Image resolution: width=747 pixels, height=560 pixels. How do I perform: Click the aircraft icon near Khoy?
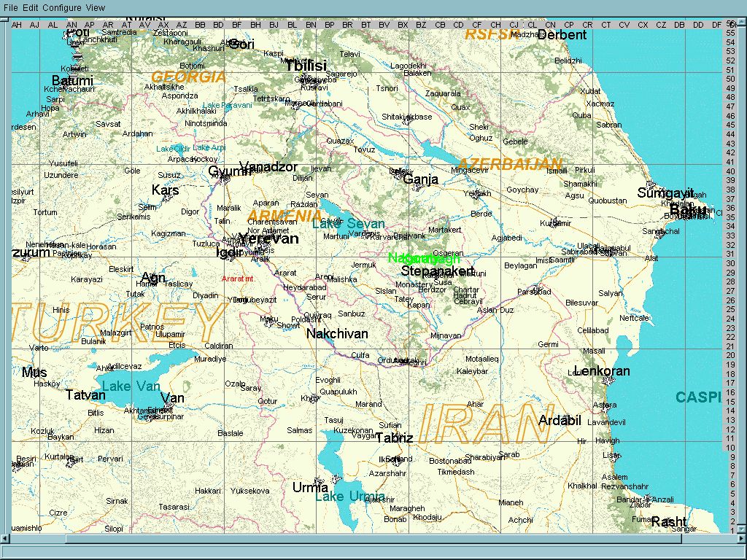pyautogui.click(x=314, y=399)
